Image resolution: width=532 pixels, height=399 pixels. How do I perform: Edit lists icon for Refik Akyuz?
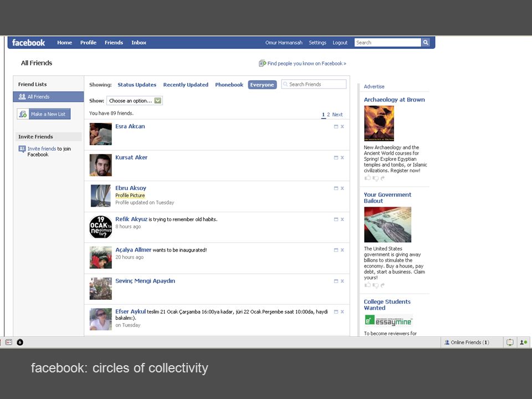(336, 219)
